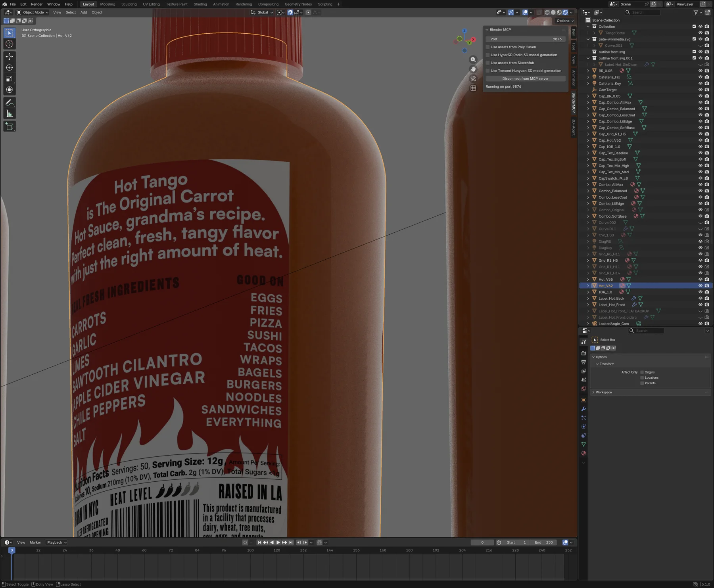Image resolution: width=714 pixels, height=588 pixels.
Task: Open the Render menu
Action: [x=36, y=4]
